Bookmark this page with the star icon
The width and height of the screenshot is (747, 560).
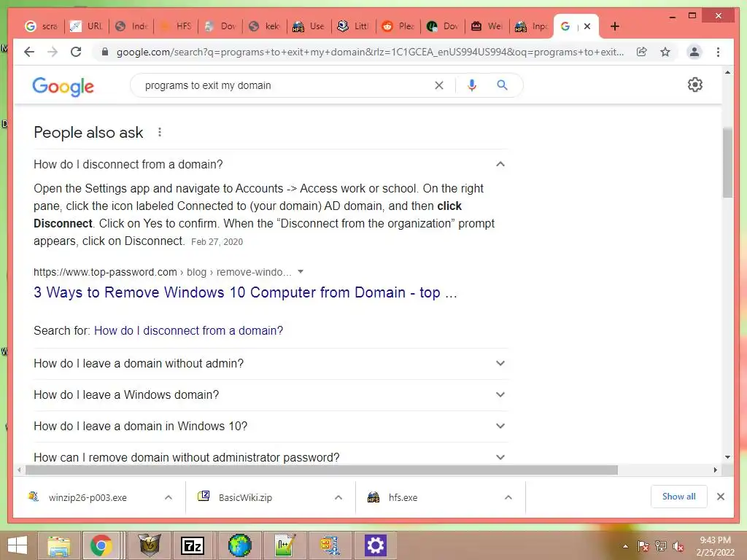tap(665, 52)
